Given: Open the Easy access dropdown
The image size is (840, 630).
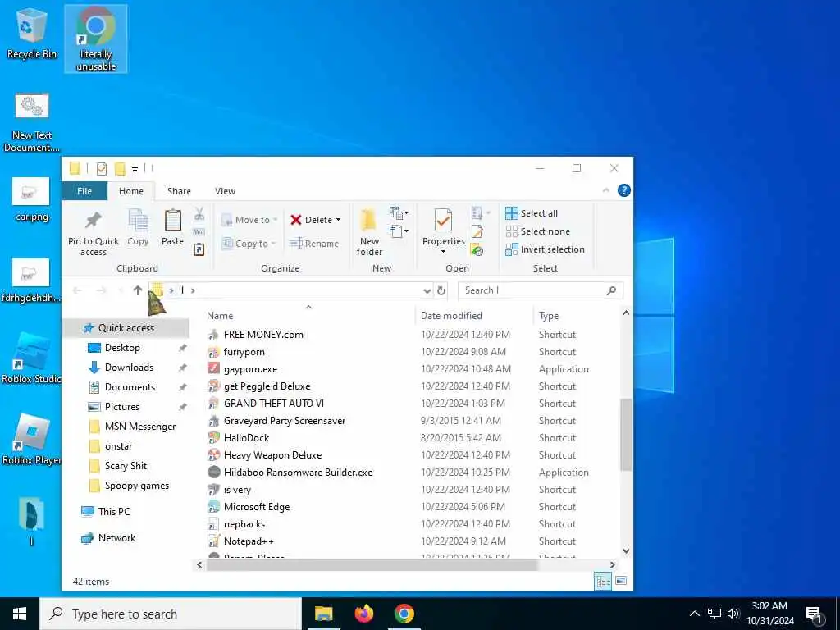Looking at the screenshot, I should click(x=399, y=231).
